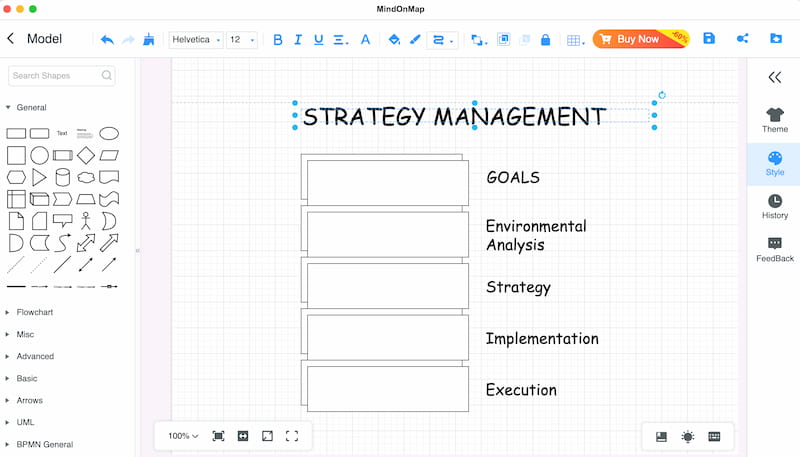
Task: Open the Theme panel
Action: coord(774,120)
